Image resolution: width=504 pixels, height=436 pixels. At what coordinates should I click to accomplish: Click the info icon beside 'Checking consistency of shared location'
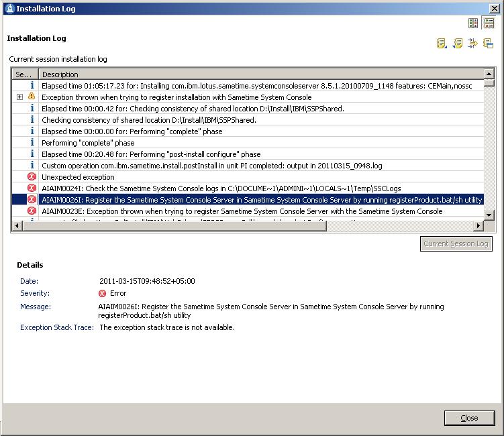(x=32, y=119)
